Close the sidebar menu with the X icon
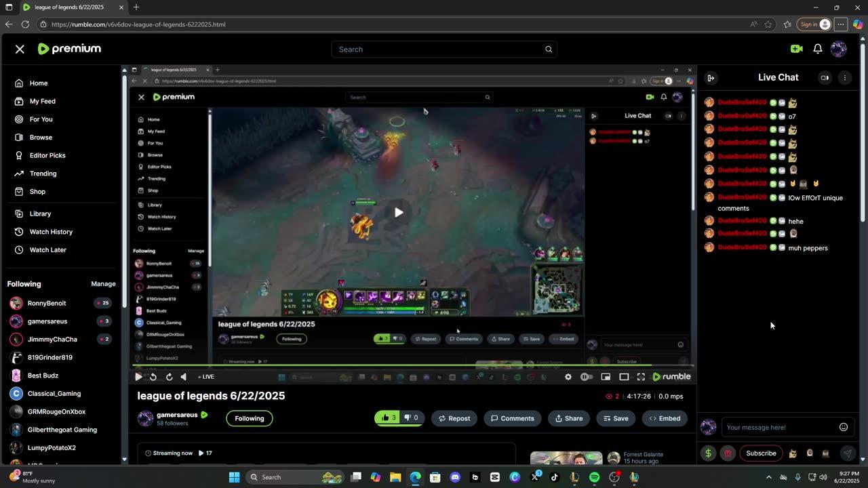 [20, 49]
